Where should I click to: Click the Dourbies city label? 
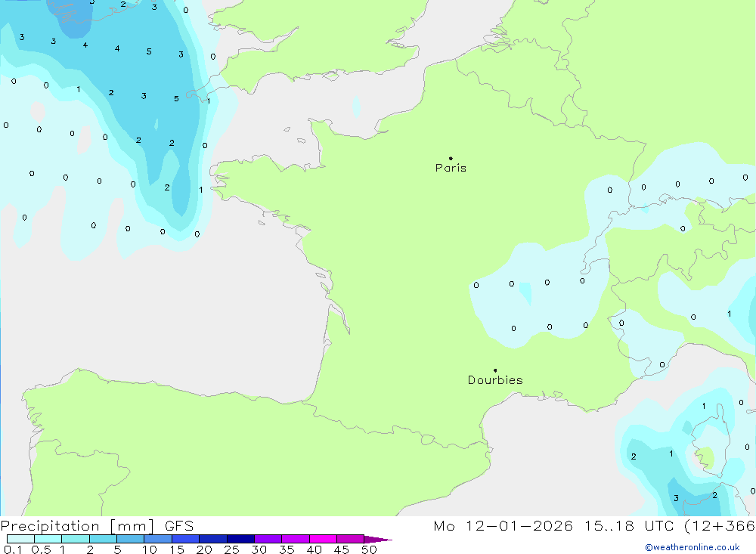[495, 380]
